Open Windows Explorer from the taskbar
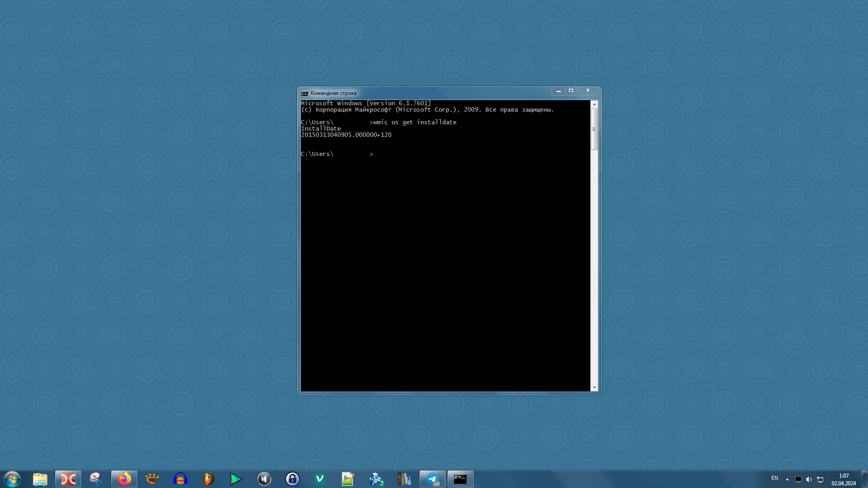The width and height of the screenshot is (868, 488). pos(40,479)
